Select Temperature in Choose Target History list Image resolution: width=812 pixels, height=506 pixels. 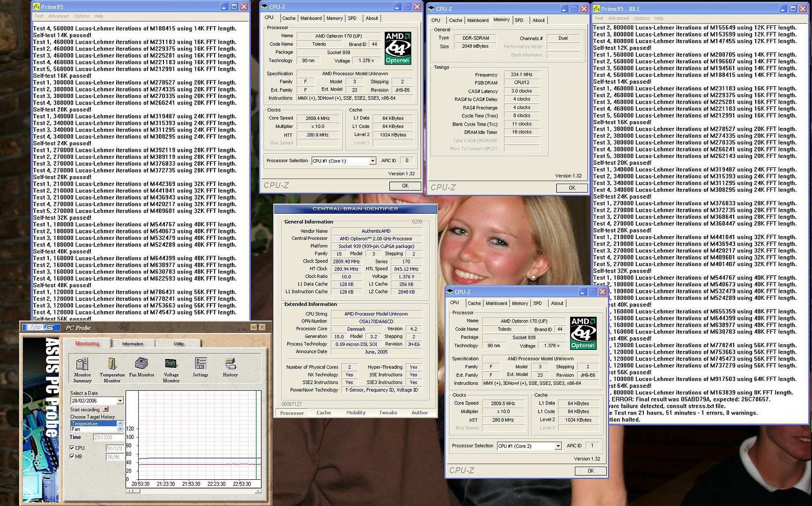(x=93, y=424)
